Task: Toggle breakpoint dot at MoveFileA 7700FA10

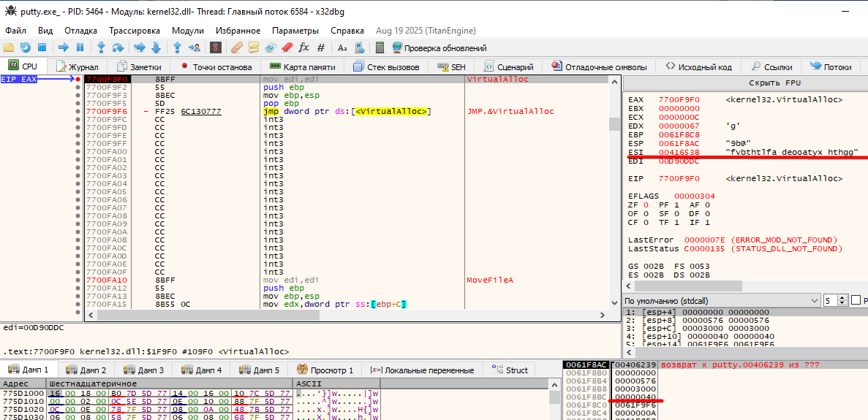Action: pos(78,280)
